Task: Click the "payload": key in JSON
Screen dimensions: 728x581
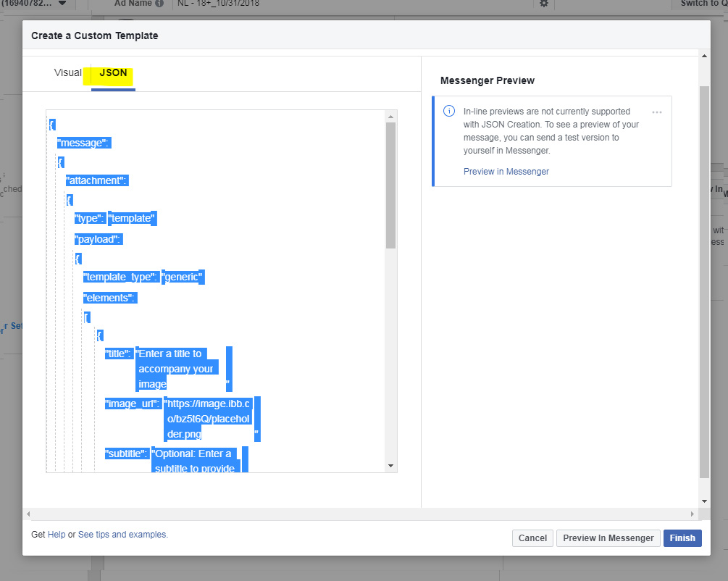Action: coord(99,239)
